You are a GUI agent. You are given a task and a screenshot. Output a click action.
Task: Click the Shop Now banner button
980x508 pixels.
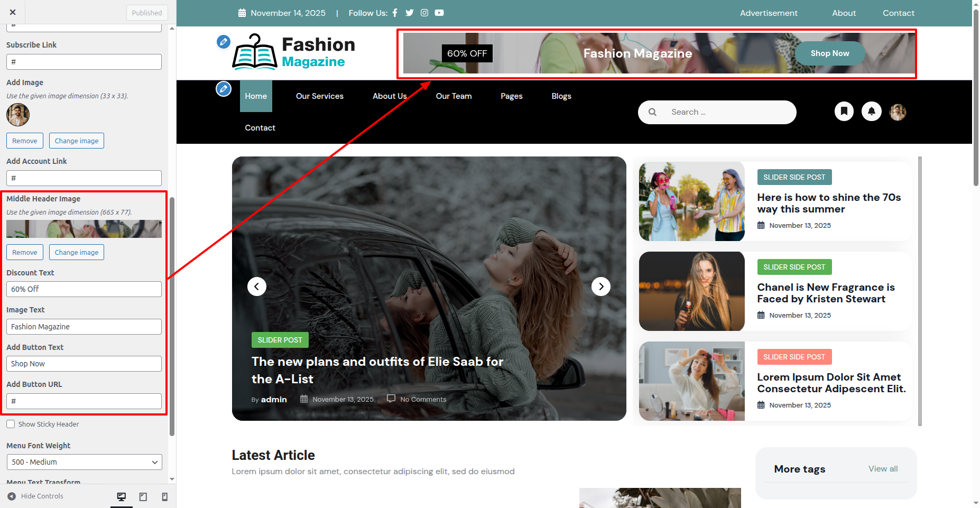tap(829, 53)
